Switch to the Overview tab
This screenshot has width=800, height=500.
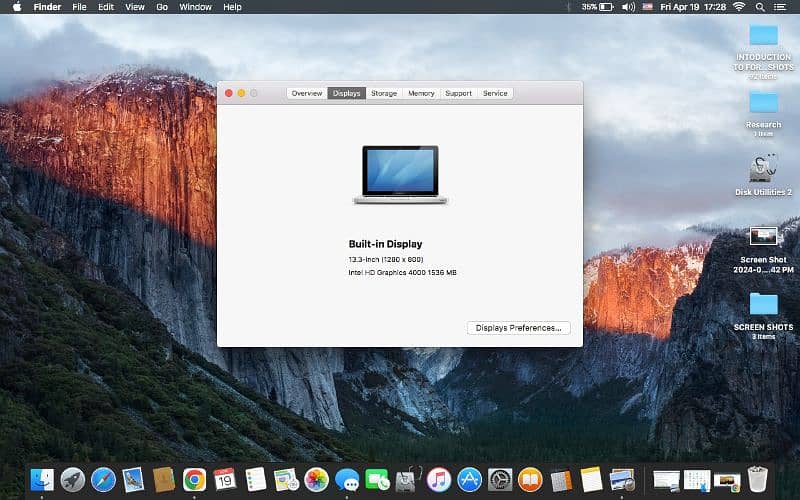[x=307, y=93]
